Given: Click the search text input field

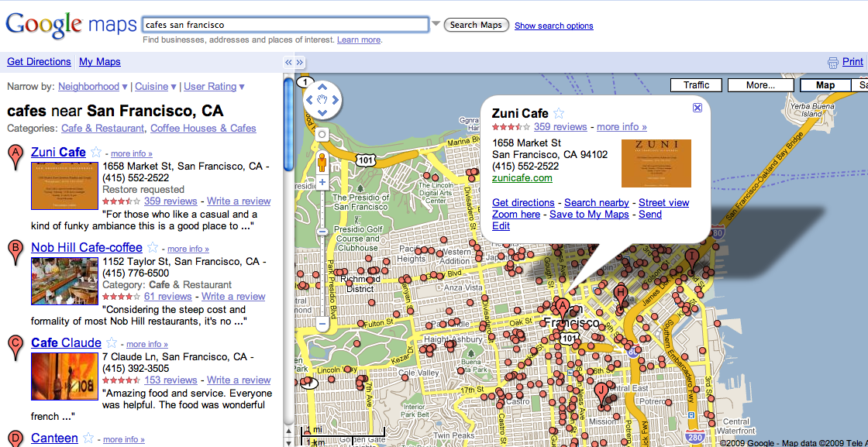Looking at the screenshot, I should pyautogui.click(x=285, y=25).
